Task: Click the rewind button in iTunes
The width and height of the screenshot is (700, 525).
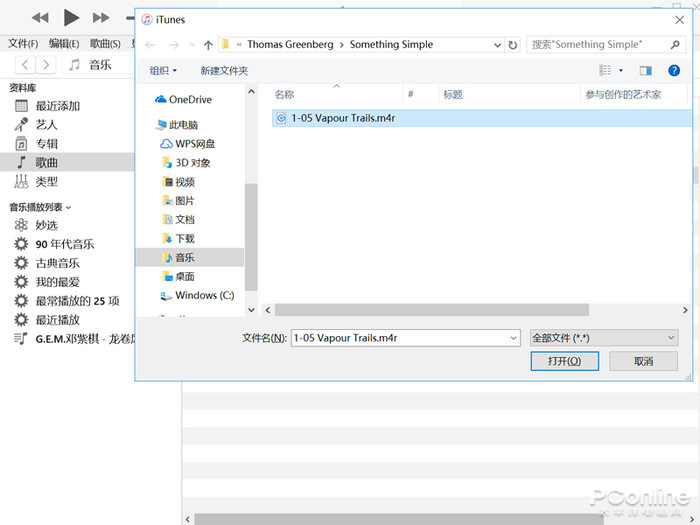Action: [x=40, y=18]
